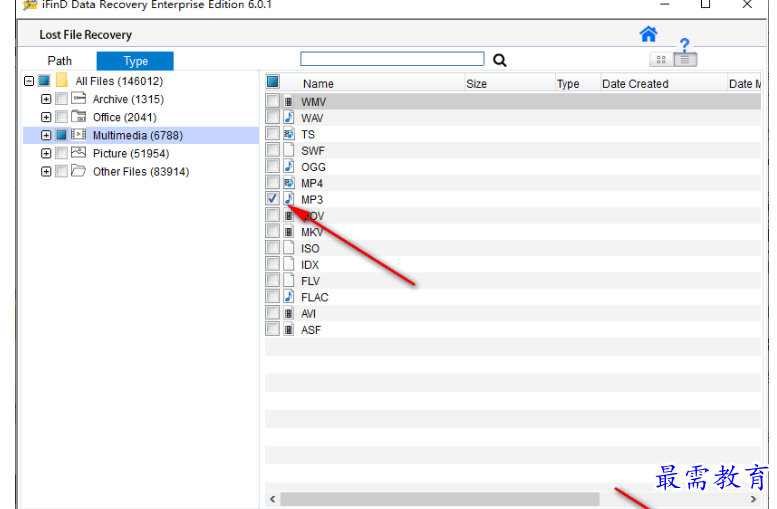Select Office (2041) in the tree

point(125,117)
